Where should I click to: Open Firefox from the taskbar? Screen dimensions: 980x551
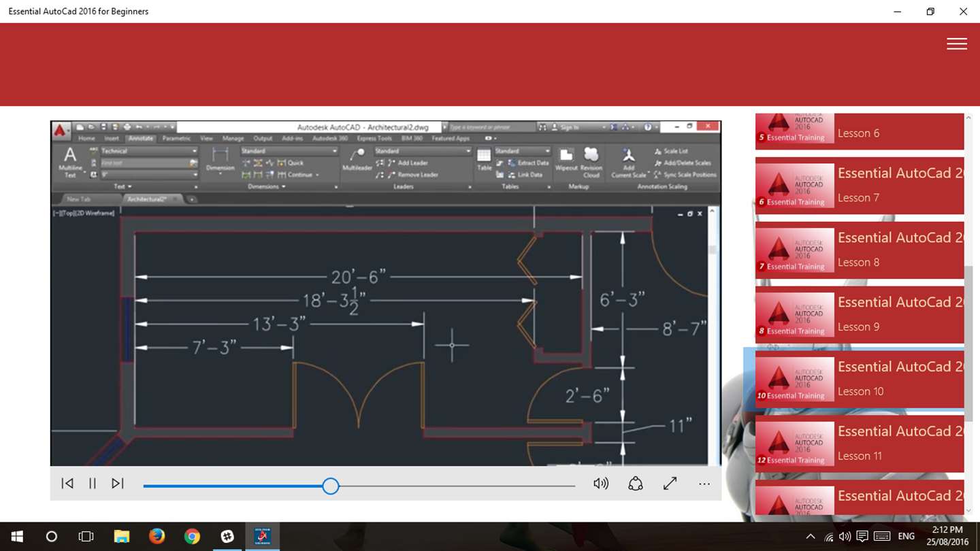pyautogui.click(x=157, y=537)
